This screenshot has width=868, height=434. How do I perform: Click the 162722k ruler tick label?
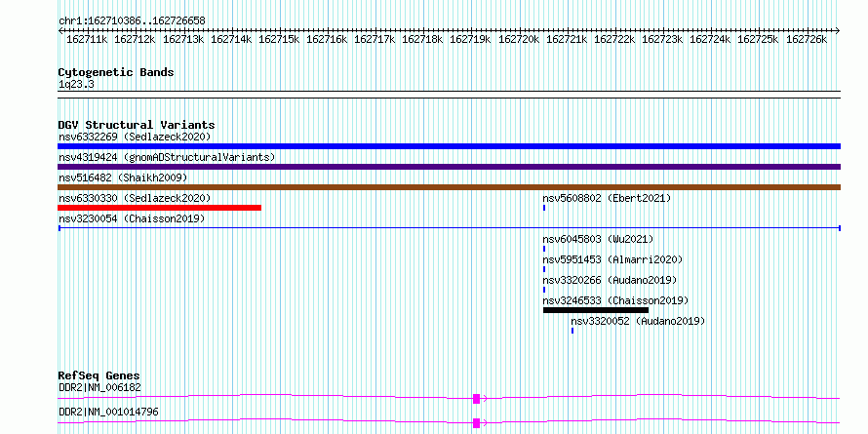click(614, 39)
